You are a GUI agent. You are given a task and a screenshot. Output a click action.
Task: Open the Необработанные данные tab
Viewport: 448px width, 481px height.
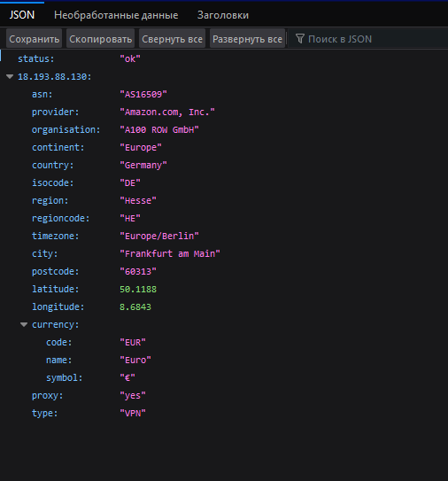[x=116, y=15]
